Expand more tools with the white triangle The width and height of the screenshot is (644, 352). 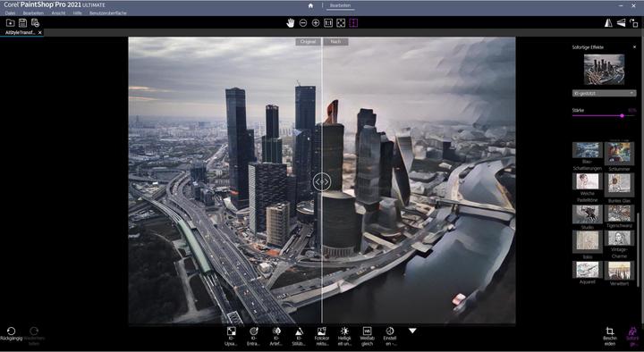[412, 331]
